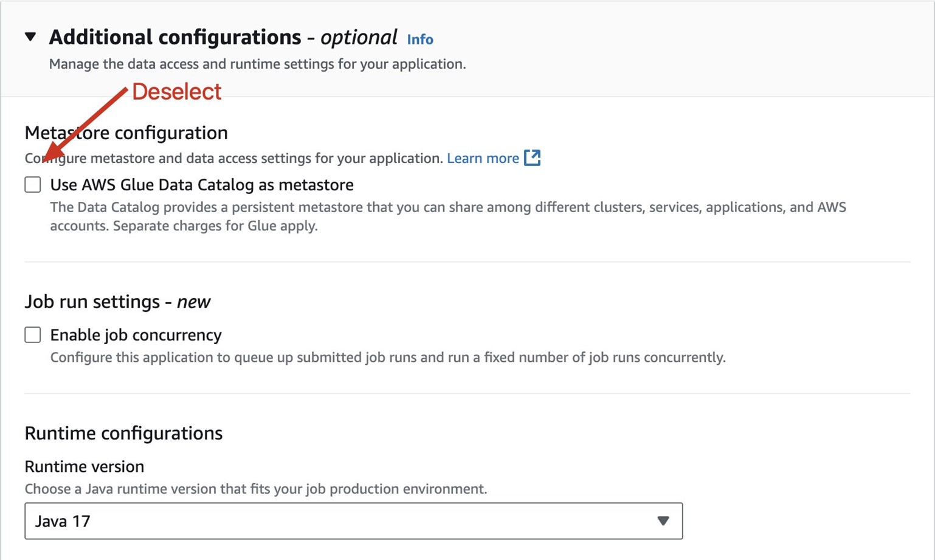Click the 'Manage the data access' subtitle text
Viewport: 935px width, 560px height.
click(257, 64)
